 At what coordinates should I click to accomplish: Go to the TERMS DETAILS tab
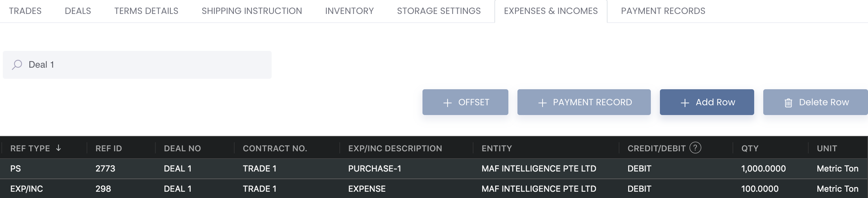pyautogui.click(x=146, y=11)
